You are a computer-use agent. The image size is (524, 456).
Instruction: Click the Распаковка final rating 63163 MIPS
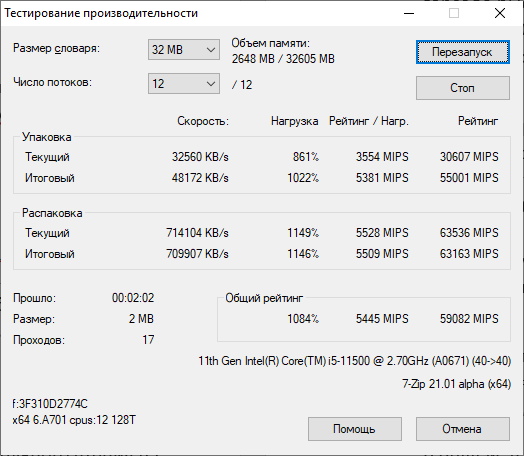[x=469, y=254]
